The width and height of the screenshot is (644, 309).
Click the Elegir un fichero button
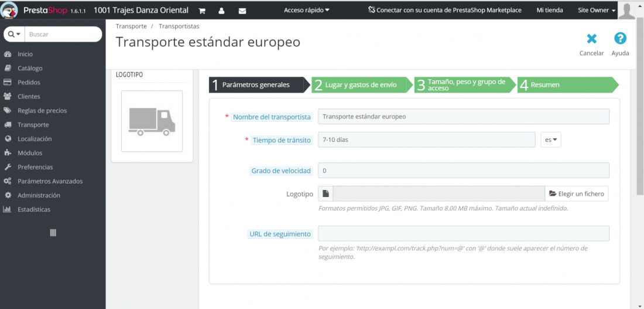pyautogui.click(x=577, y=193)
